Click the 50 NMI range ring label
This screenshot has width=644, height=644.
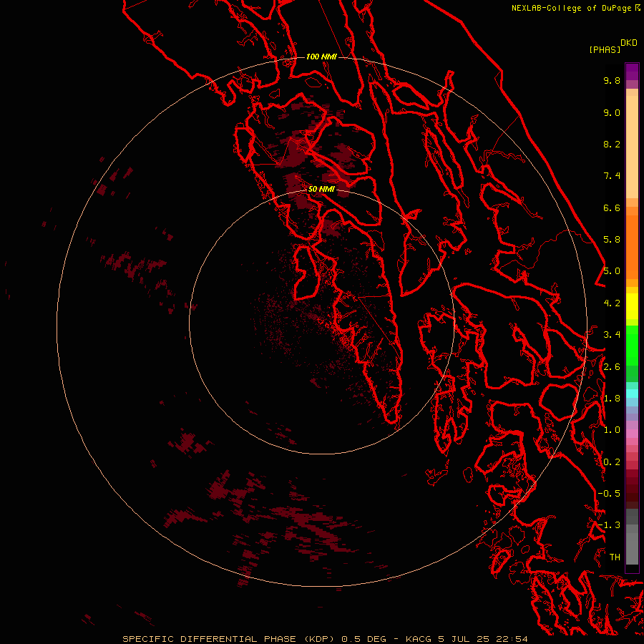[321, 190]
